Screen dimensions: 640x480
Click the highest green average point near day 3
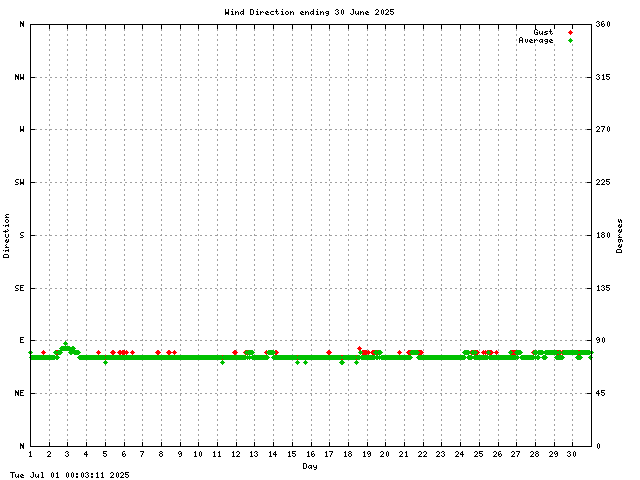[66, 343]
